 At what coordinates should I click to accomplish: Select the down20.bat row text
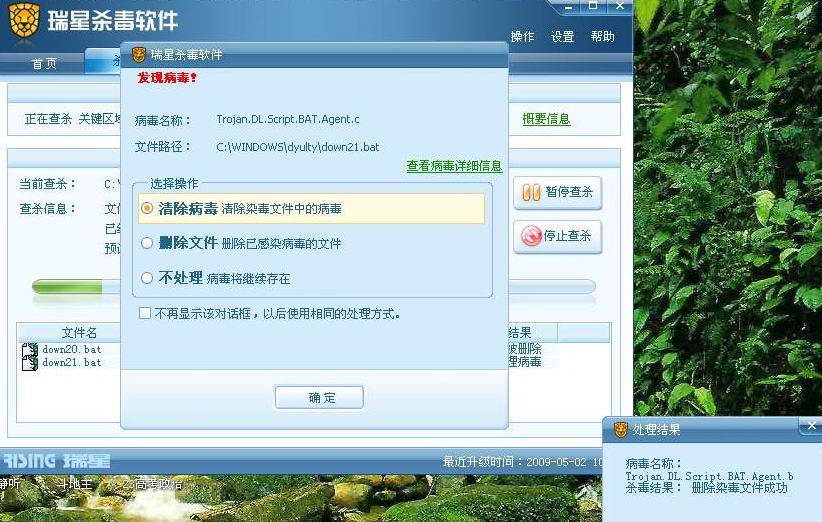tap(72, 349)
